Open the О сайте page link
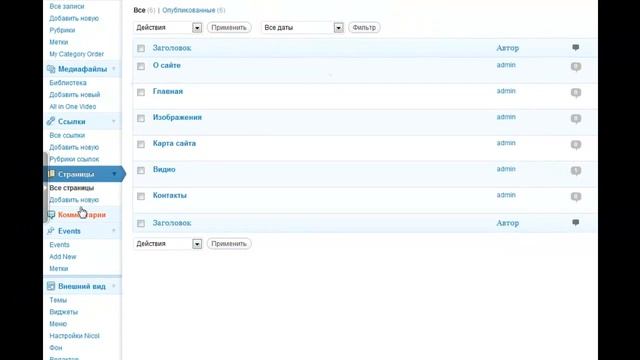This screenshot has width=640, height=360. 167,65
